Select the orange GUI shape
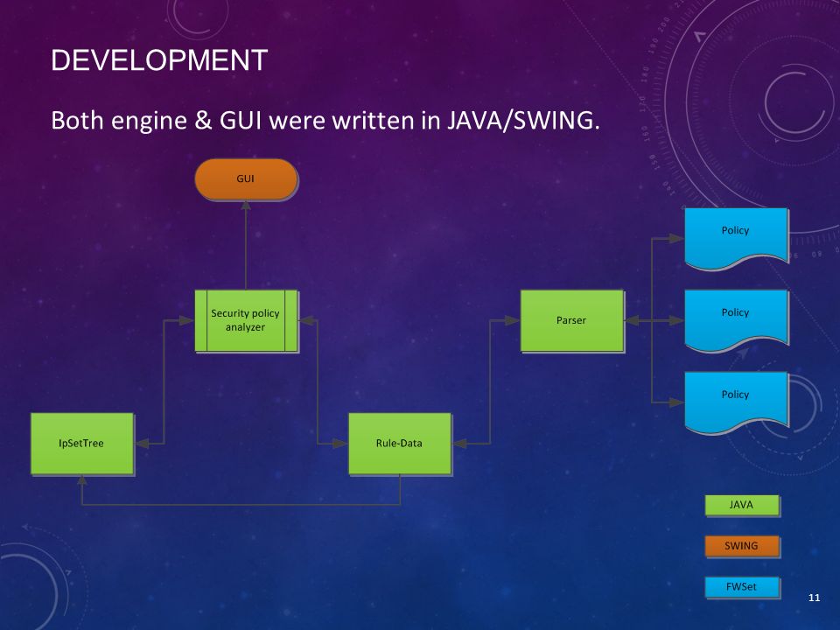This screenshot has height=630, width=840. coord(246,179)
